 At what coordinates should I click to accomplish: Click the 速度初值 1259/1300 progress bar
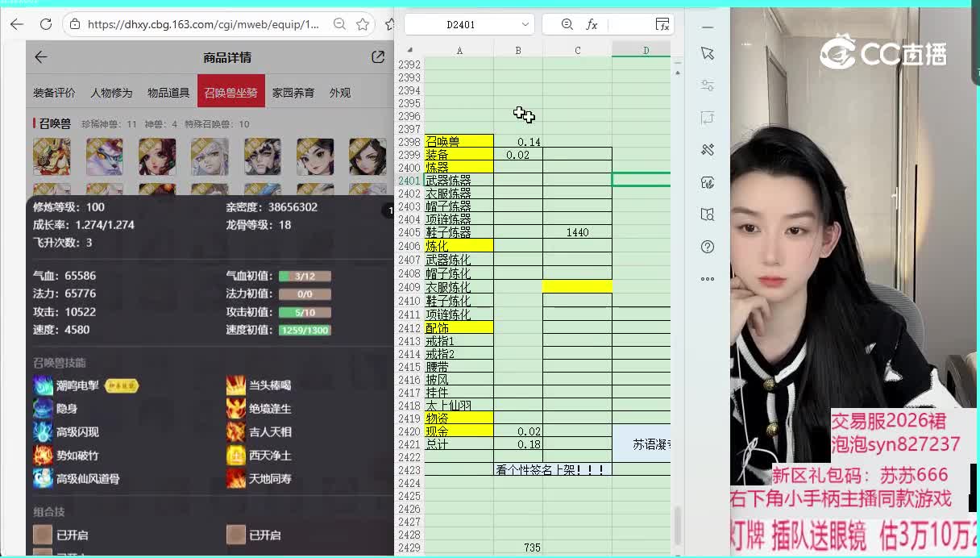pos(305,330)
